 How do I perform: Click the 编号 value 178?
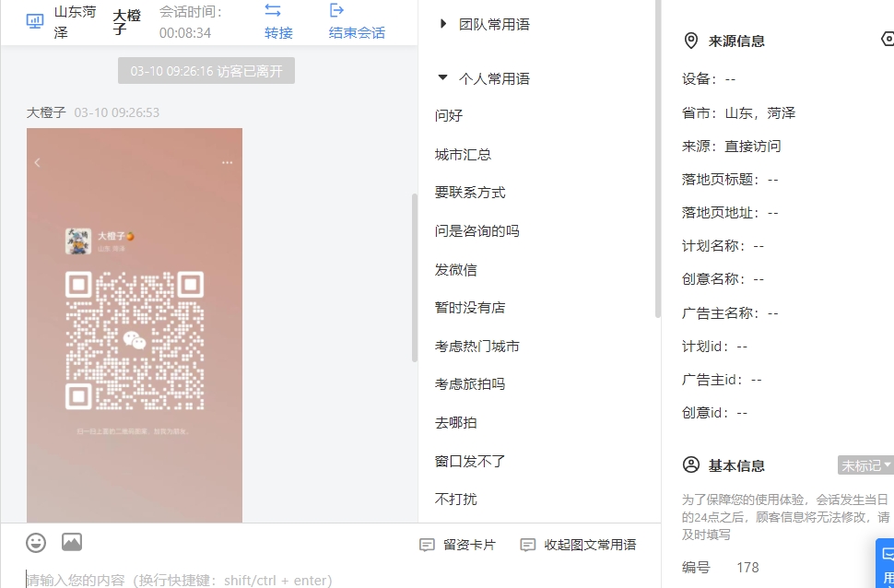pyautogui.click(x=747, y=568)
